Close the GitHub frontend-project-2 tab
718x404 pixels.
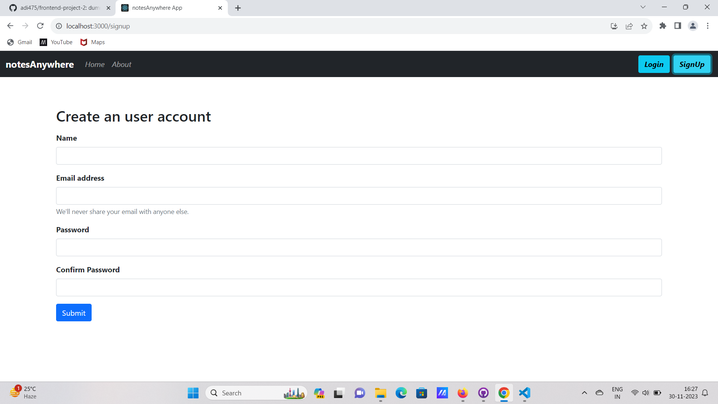tap(108, 8)
